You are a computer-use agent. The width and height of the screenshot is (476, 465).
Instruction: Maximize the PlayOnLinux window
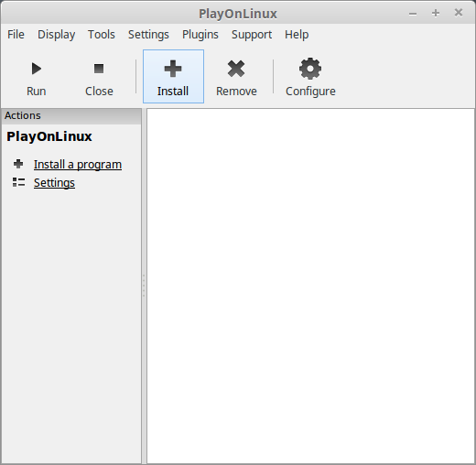(x=436, y=13)
